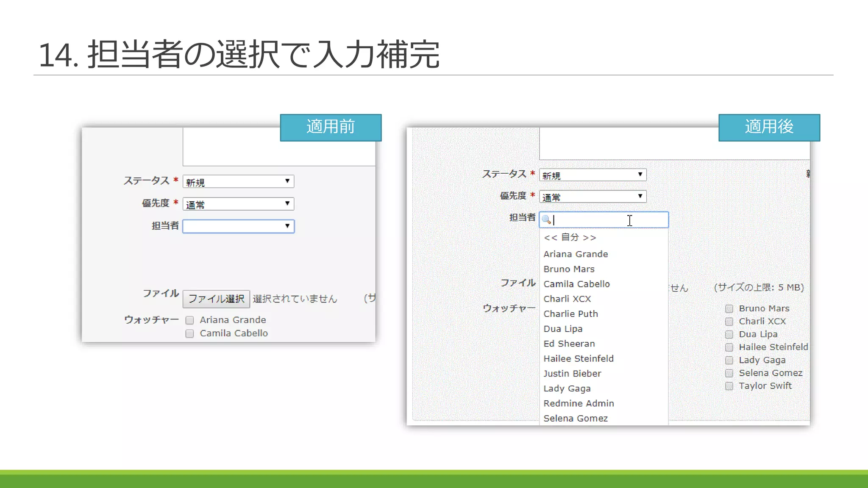Screen dimensions: 868x488
Task: Select Camila Cabello in assignee list
Action: tap(604, 284)
